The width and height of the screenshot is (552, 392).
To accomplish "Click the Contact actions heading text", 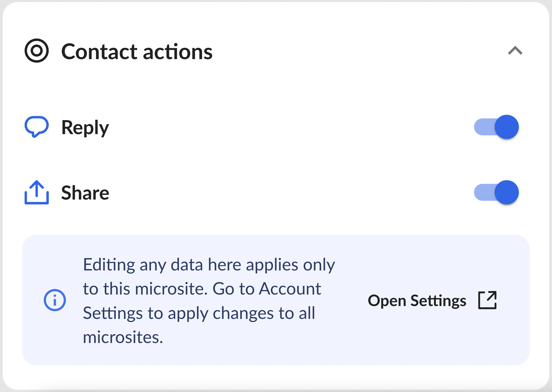I will pos(137,51).
